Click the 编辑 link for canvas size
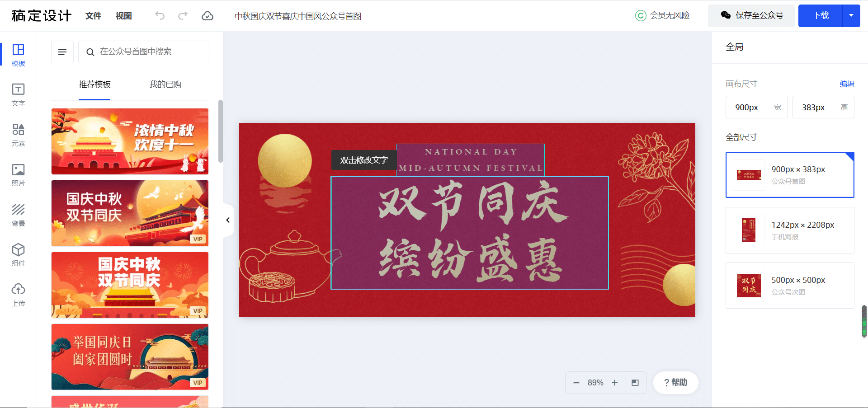 (x=847, y=84)
